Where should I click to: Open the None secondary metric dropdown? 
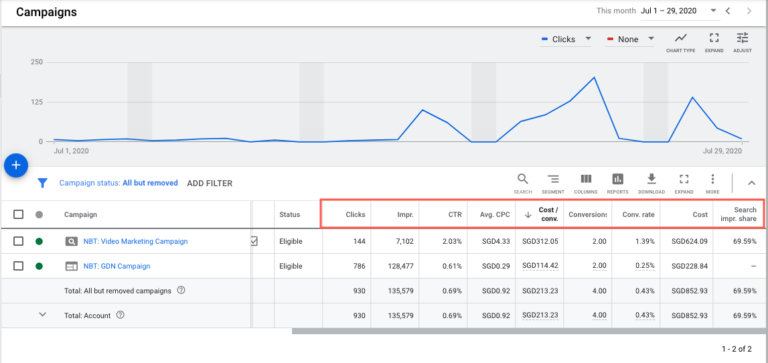(x=630, y=39)
